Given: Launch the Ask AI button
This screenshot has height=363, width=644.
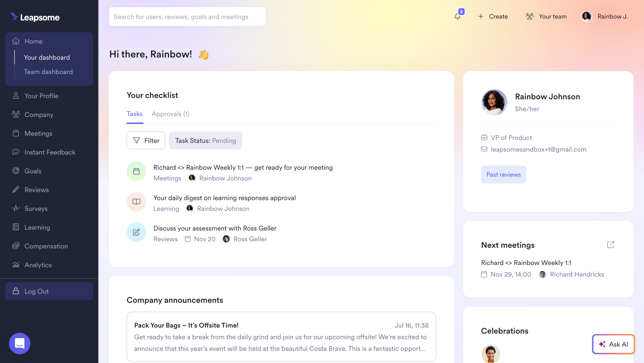Looking at the screenshot, I should click(x=613, y=344).
